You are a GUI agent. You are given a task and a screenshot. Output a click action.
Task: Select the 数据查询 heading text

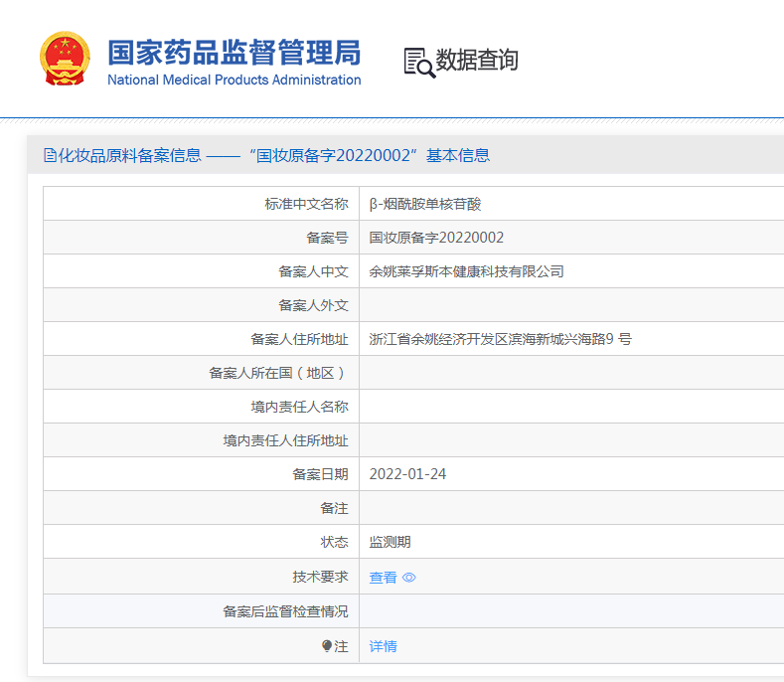pyautogui.click(x=477, y=61)
